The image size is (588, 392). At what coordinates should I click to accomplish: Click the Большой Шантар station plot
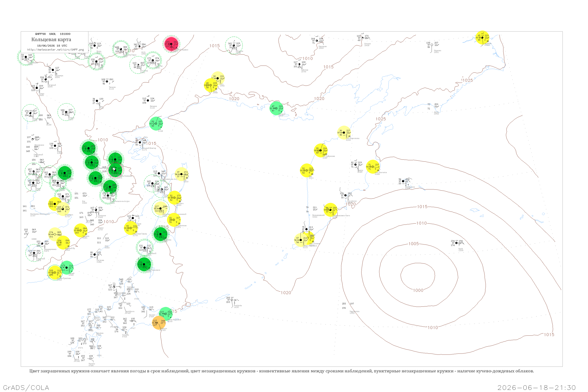[140, 142]
